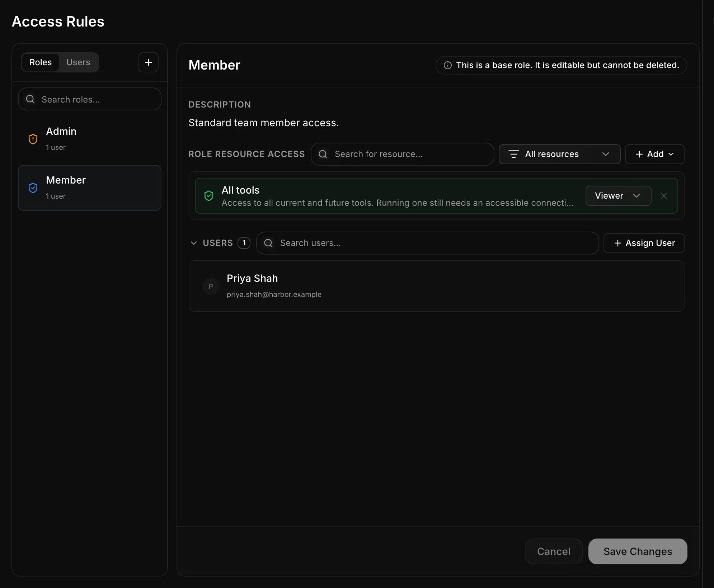The image size is (714, 588).
Task: Click the base role notice text
Action: click(568, 65)
